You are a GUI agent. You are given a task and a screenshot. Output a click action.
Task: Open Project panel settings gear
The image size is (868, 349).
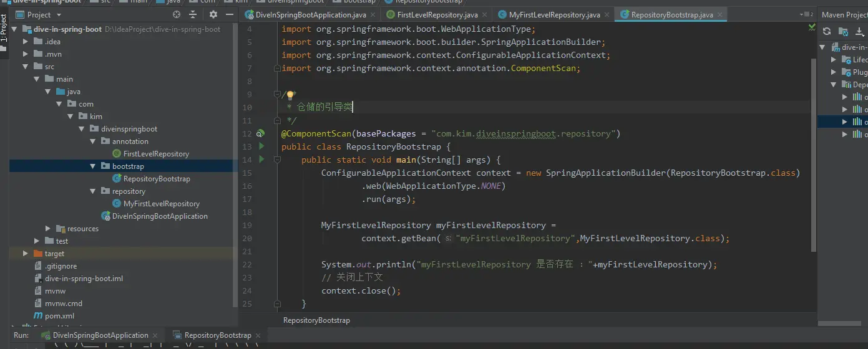[x=213, y=14]
